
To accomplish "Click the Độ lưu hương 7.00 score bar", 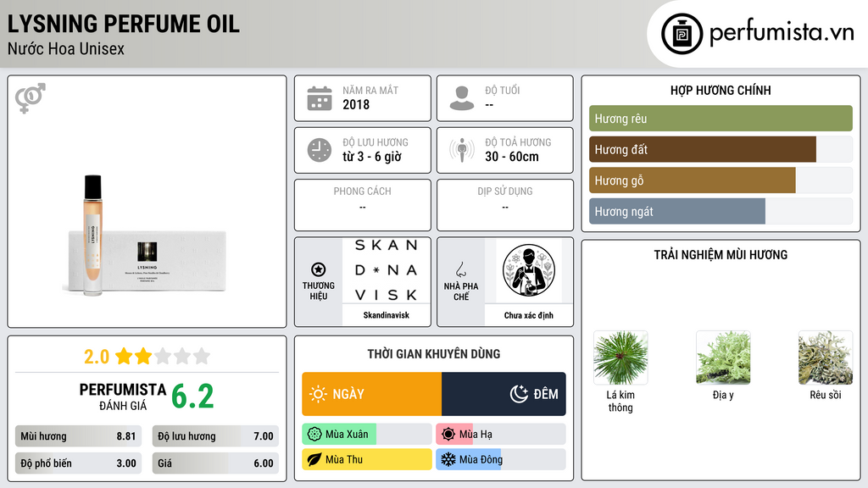I will click(215, 436).
